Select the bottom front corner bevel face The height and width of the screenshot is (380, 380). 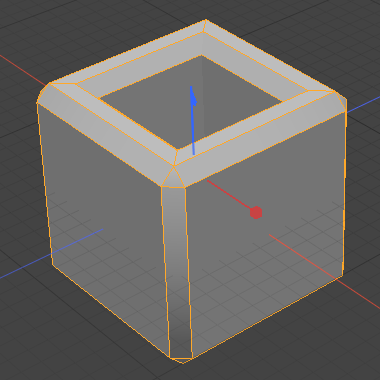[181, 360]
